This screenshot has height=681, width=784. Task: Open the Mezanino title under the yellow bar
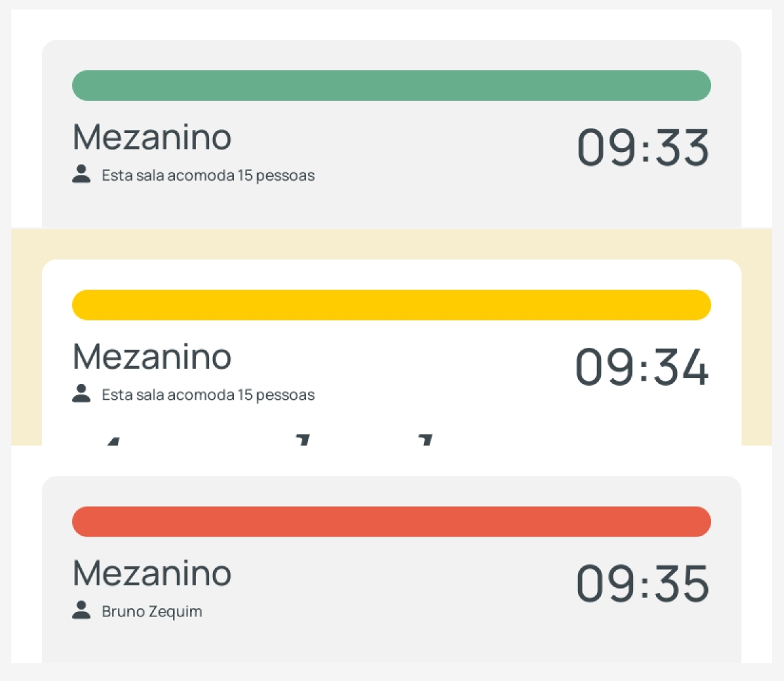152,357
